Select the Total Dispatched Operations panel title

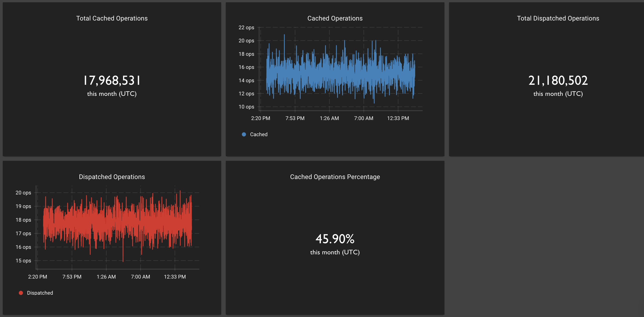(x=558, y=18)
